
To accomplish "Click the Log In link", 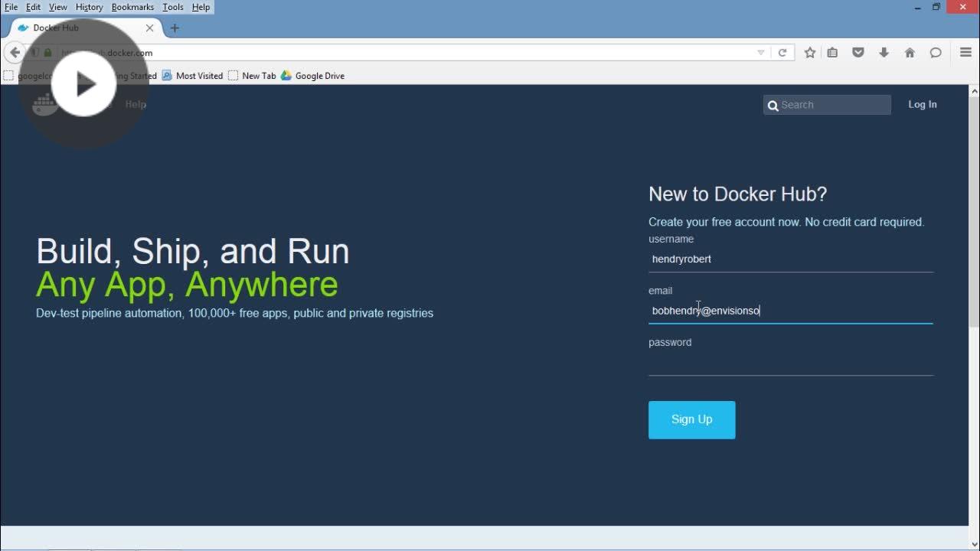I will coord(923,104).
